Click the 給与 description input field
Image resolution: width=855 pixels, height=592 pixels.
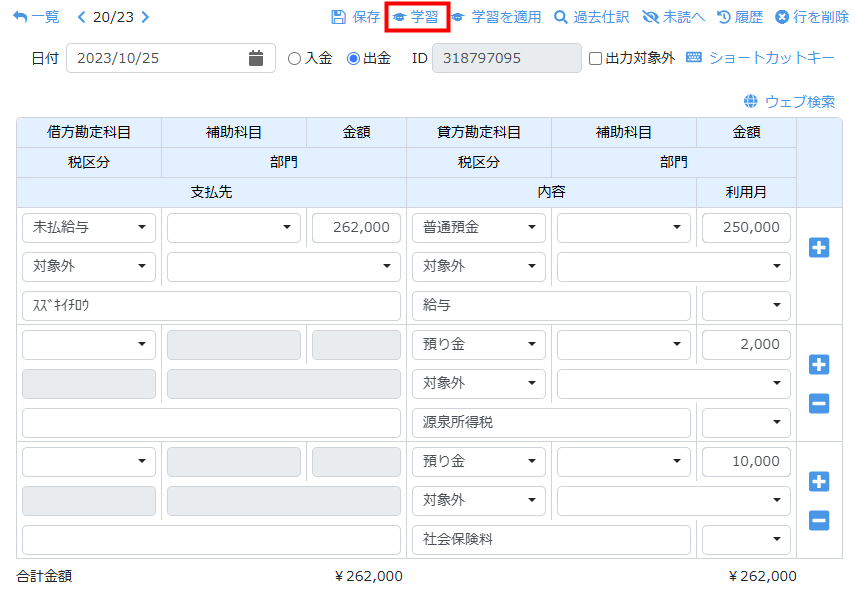click(551, 306)
